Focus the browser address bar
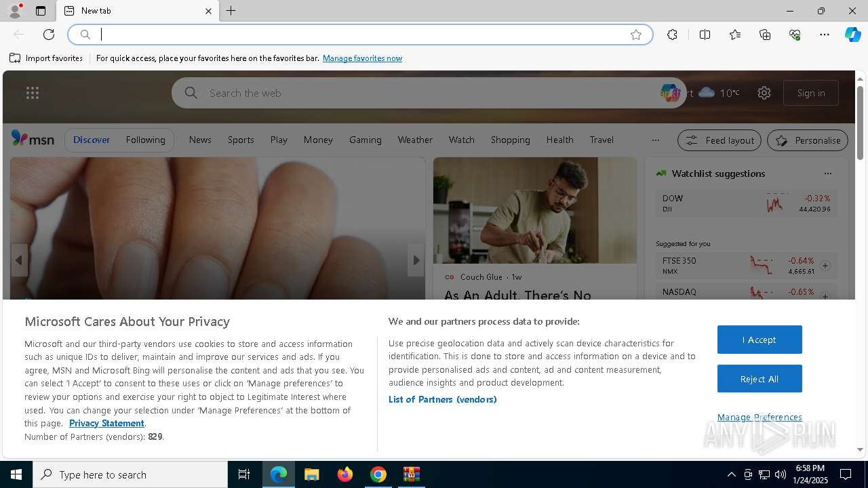 pos(359,35)
